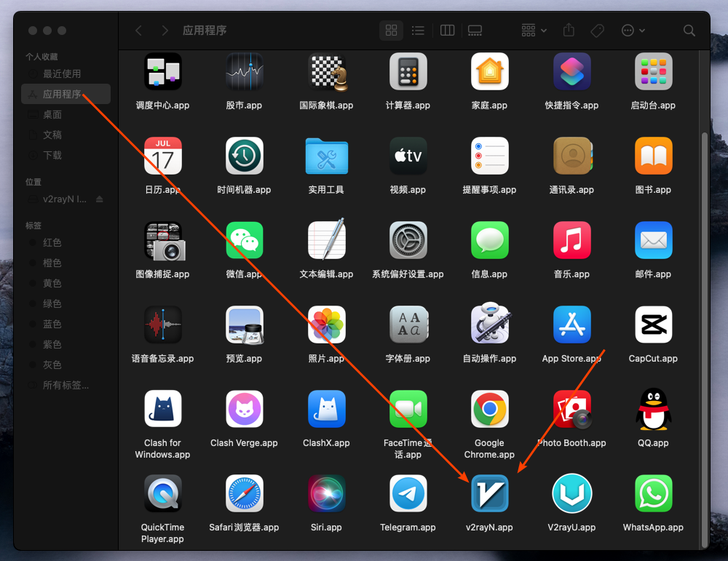
Task: Select the ClashX.app icon
Action: 326,409
